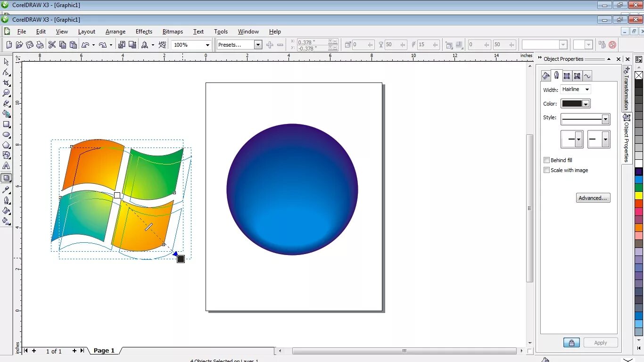Click the Undo arrow icon
The image size is (644, 362).
tap(85, 45)
